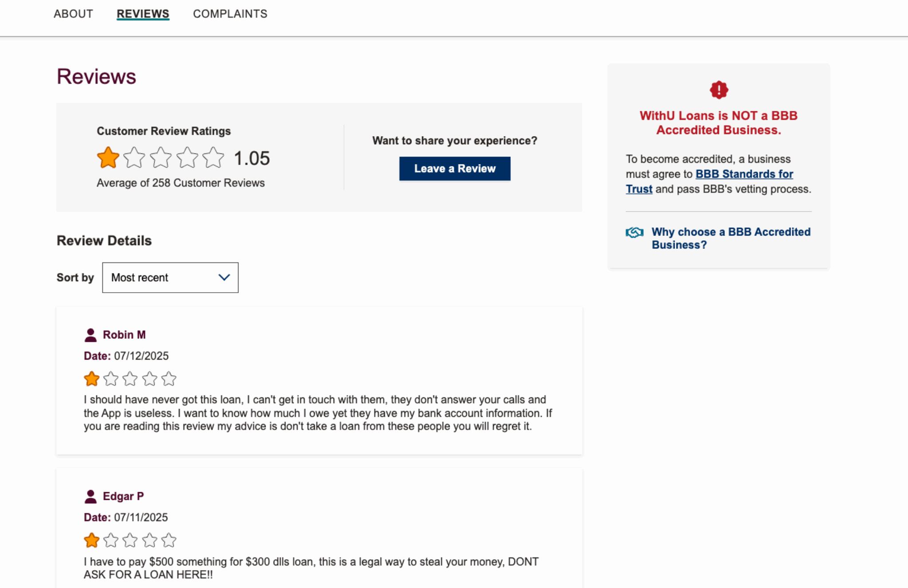Click the filled orange star in overall rating
This screenshot has height=588, width=908.
[x=108, y=157]
